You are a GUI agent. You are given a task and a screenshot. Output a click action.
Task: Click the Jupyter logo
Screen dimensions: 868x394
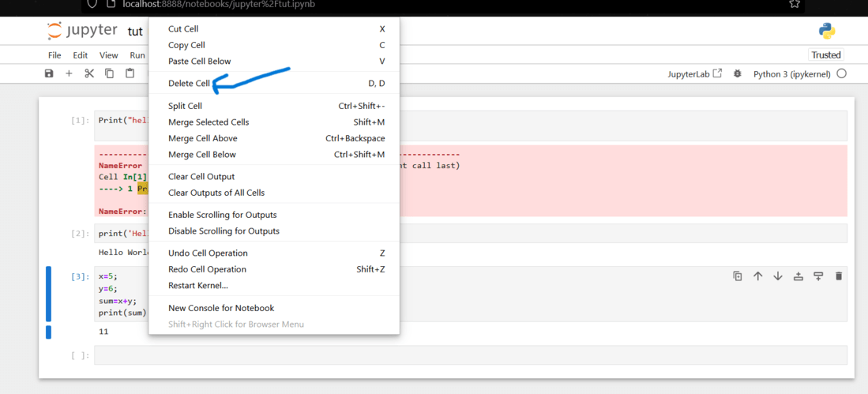82,31
